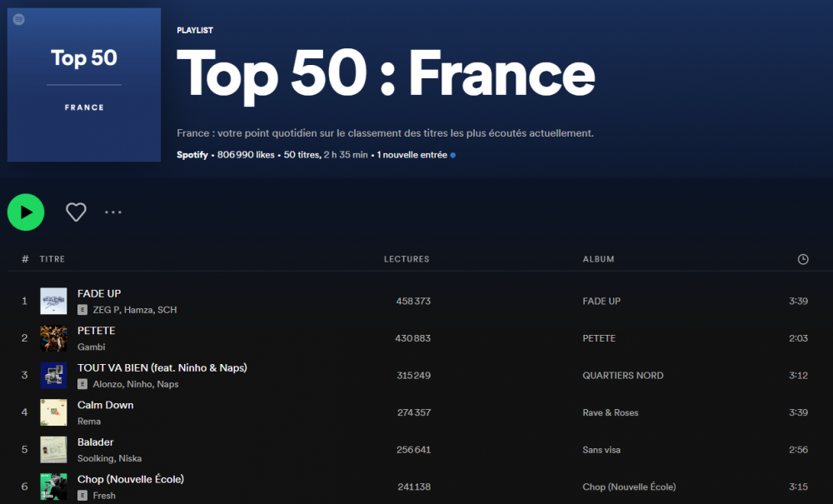
Task: Click the 1 nouvelle entrée label
Action: [412, 155]
